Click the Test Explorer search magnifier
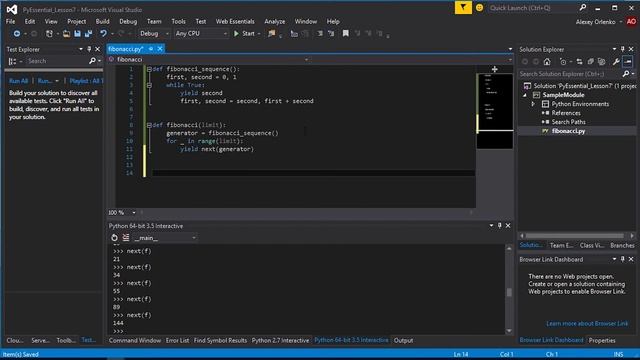 92,61
